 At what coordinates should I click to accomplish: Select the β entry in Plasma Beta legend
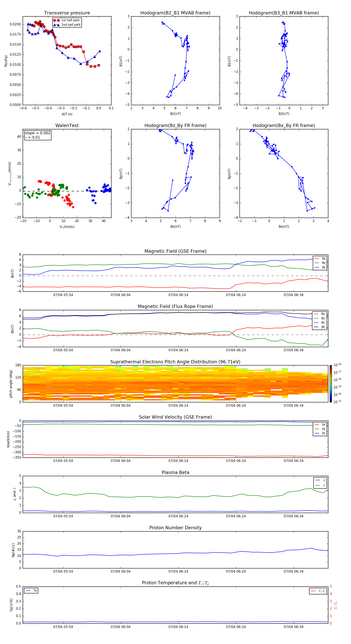320,485
